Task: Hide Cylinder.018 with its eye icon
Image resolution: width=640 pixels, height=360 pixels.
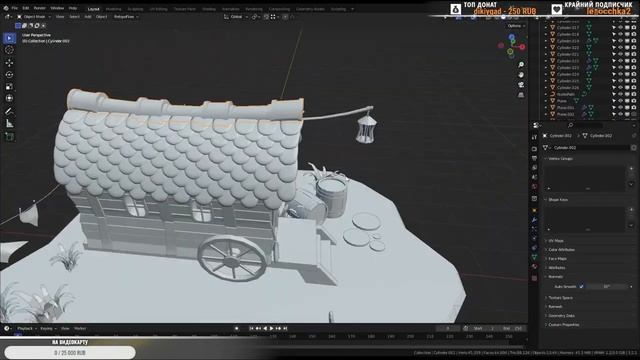Action: coord(620,34)
